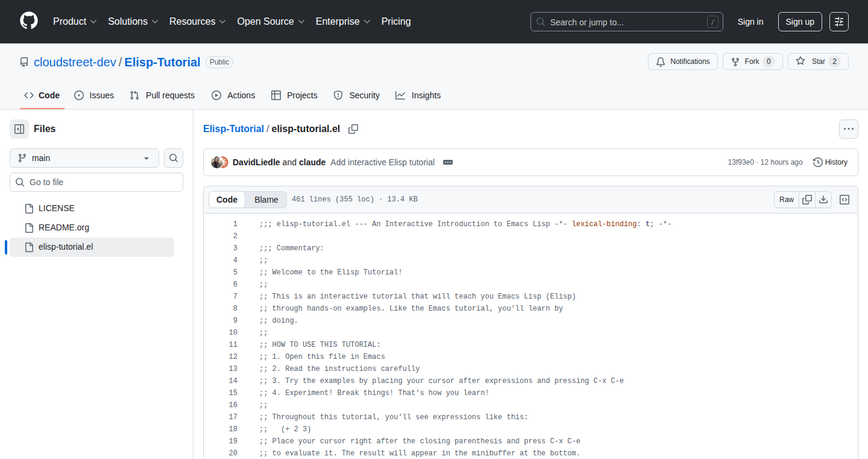
Task: Open commit hash 13f93e0
Action: pos(741,162)
